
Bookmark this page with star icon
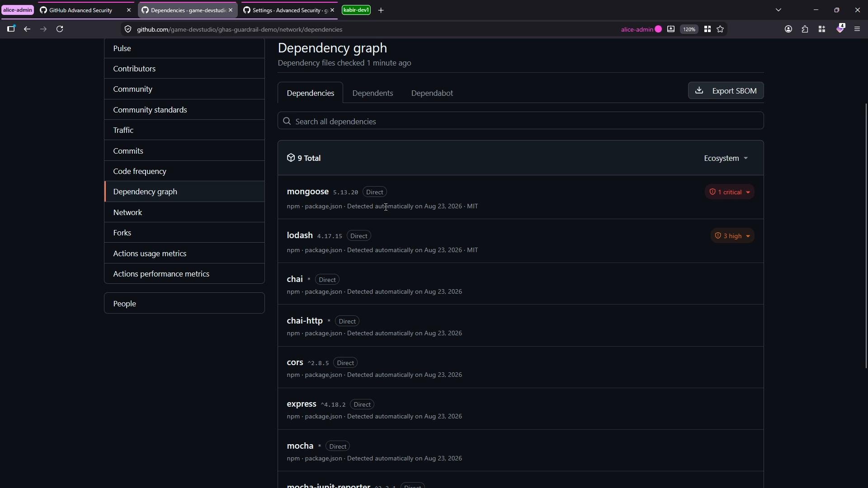tap(721, 29)
